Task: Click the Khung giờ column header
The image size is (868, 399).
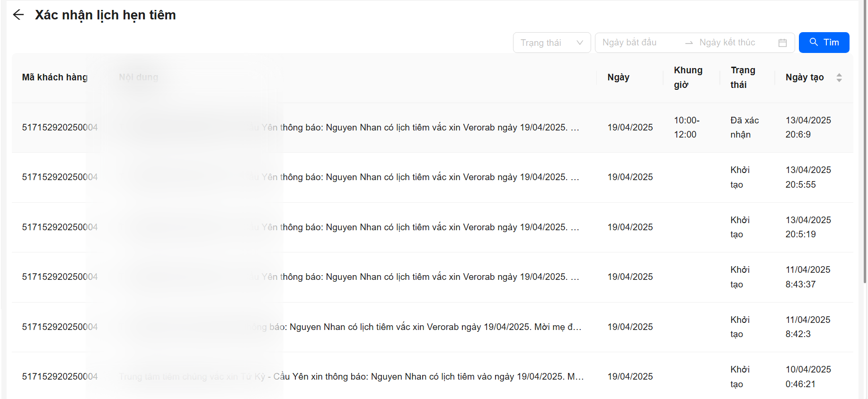Action: pyautogui.click(x=688, y=78)
